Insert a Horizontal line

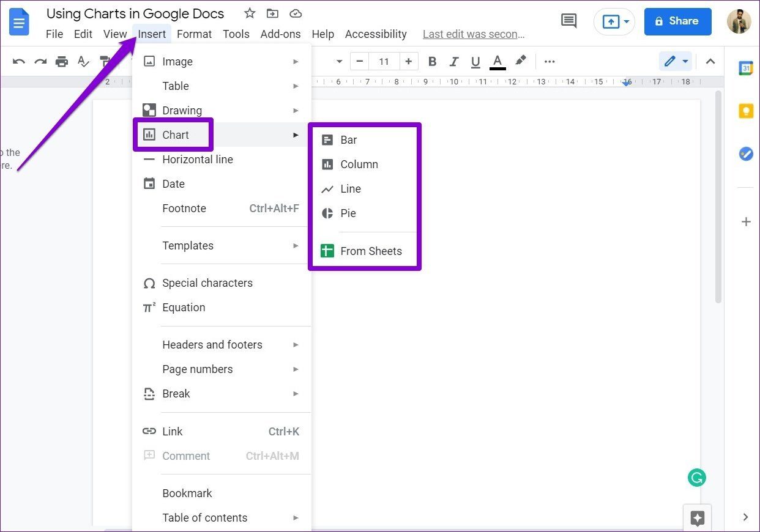click(x=222, y=160)
